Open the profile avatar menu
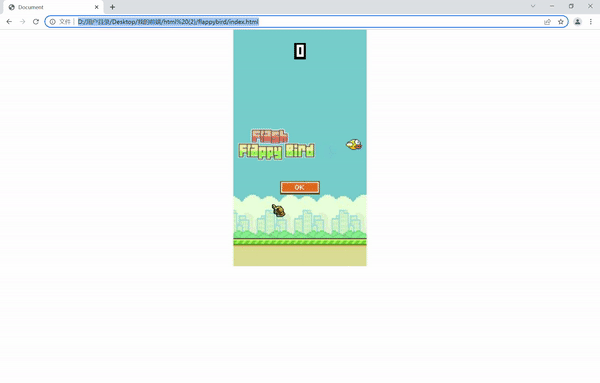 point(577,22)
